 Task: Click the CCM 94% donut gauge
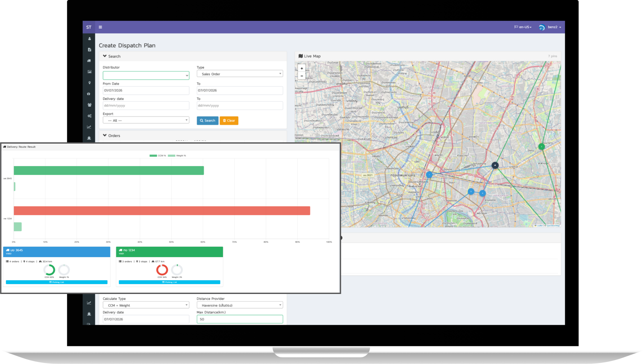(162, 270)
